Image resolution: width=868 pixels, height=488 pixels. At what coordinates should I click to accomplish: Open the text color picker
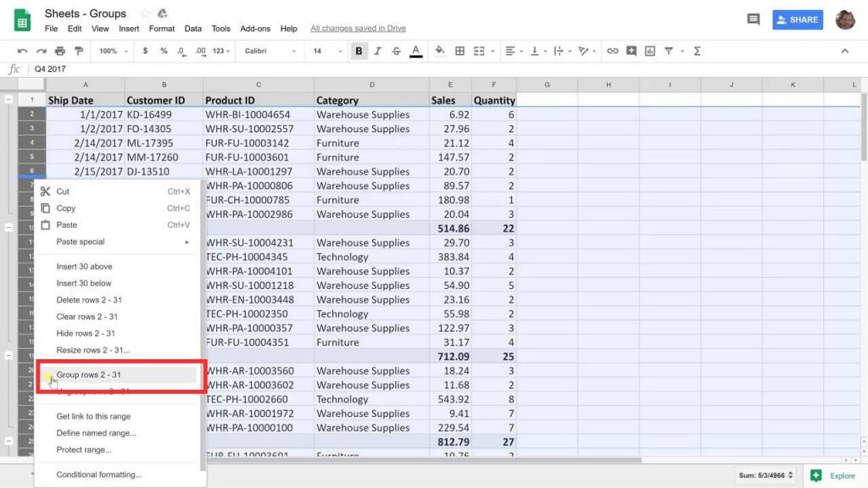tap(415, 52)
